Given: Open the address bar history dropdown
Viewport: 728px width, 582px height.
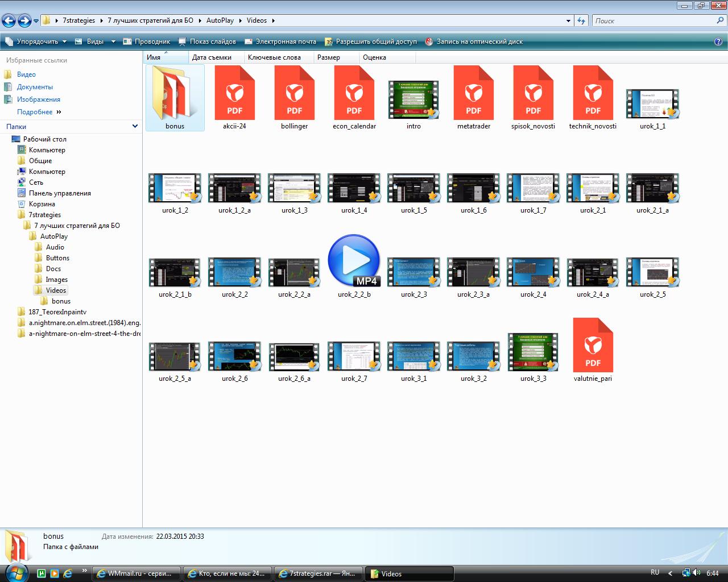Looking at the screenshot, I should click(568, 21).
